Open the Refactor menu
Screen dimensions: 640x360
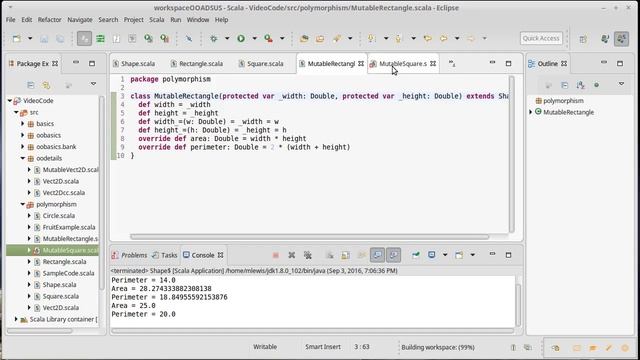tap(49, 20)
